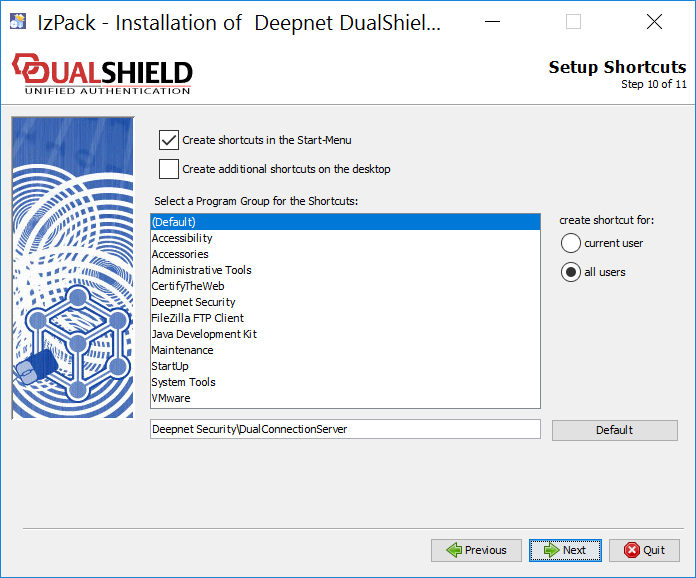Choose CertifyTheWeb program group
This screenshot has width=696, height=578.
(345, 286)
